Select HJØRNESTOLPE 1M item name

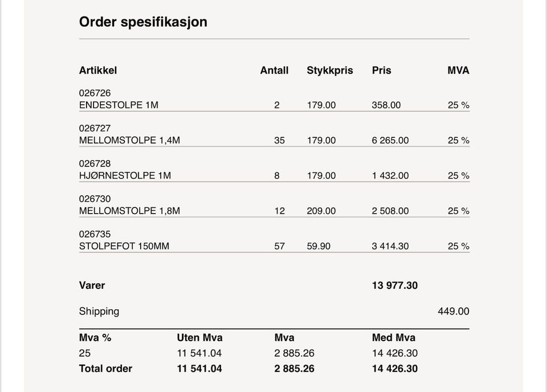(x=125, y=176)
